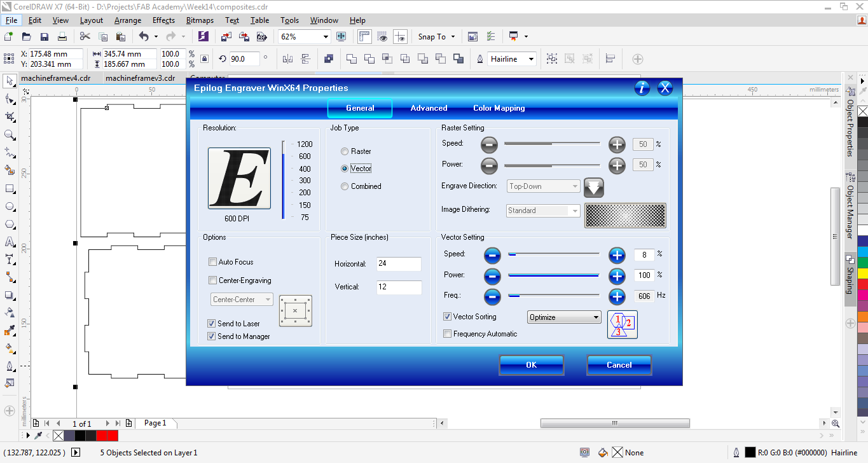Expand the zoom level 62% dropdown

click(326, 37)
